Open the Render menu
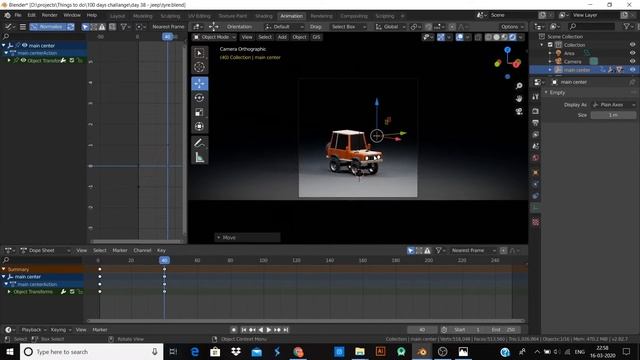 pos(49,15)
